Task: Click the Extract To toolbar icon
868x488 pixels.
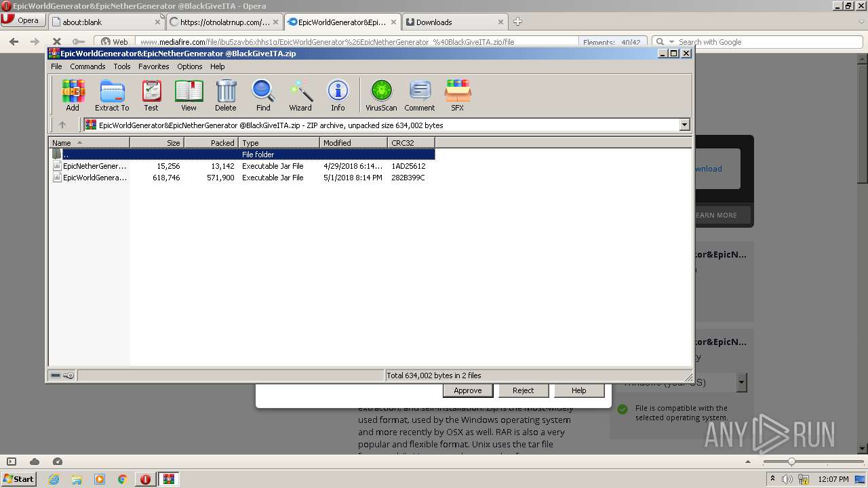Action: point(112,95)
